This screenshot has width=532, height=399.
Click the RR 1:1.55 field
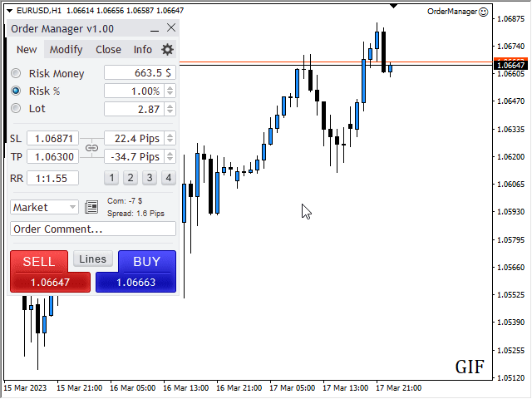point(53,178)
